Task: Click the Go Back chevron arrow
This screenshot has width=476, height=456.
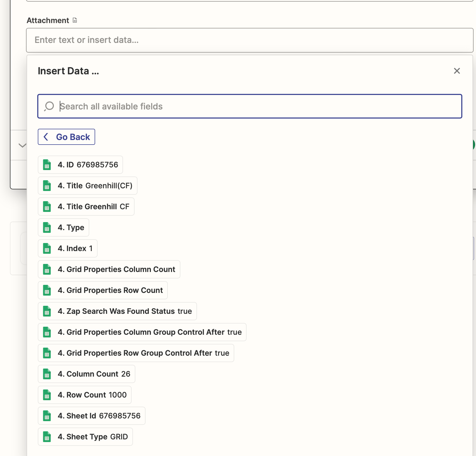Action: click(46, 137)
